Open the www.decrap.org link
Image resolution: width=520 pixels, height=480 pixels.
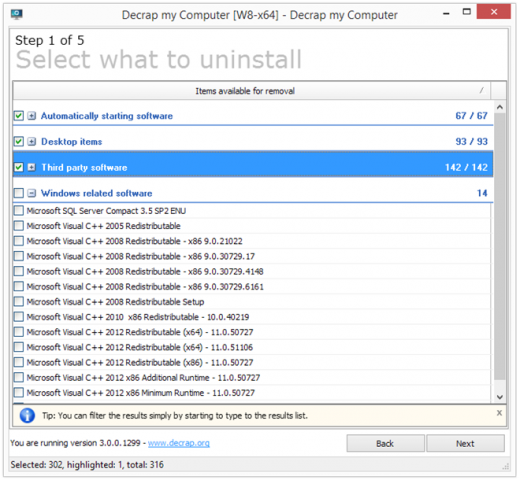[179, 443]
